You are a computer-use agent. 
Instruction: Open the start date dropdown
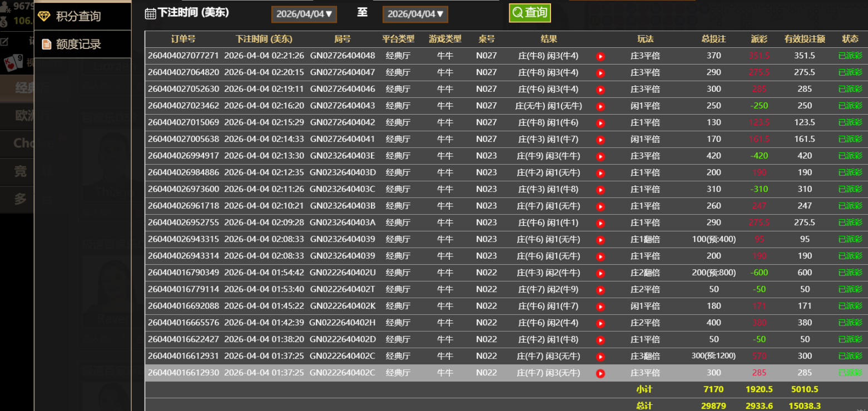click(x=304, y=14)
